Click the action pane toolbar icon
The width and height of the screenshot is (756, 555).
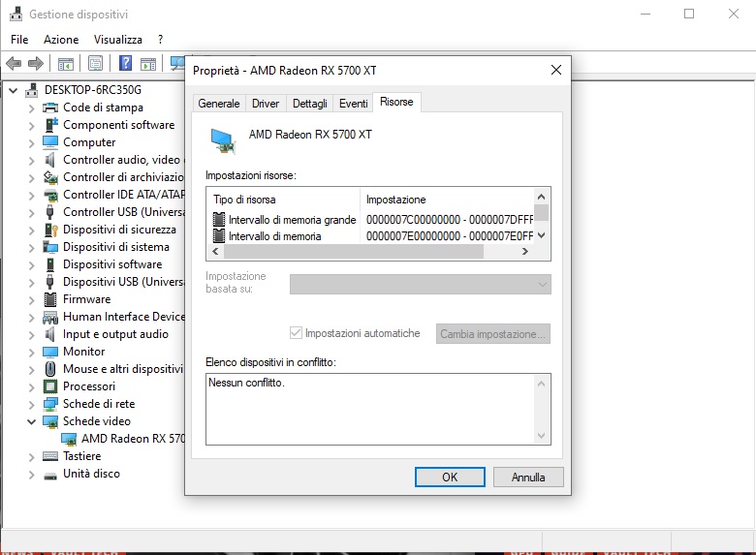(x=148, y=64)
